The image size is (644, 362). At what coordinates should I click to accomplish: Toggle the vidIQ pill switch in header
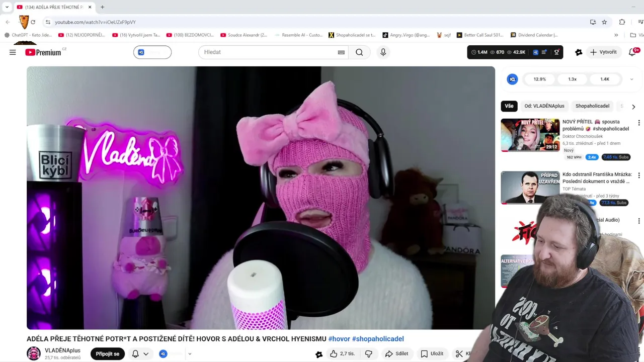[152, 52]
